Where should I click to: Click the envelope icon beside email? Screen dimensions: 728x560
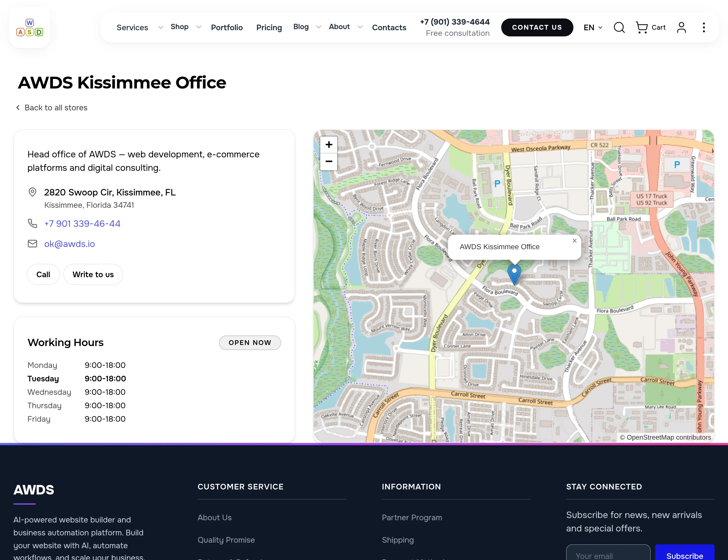tap(32, 244)
